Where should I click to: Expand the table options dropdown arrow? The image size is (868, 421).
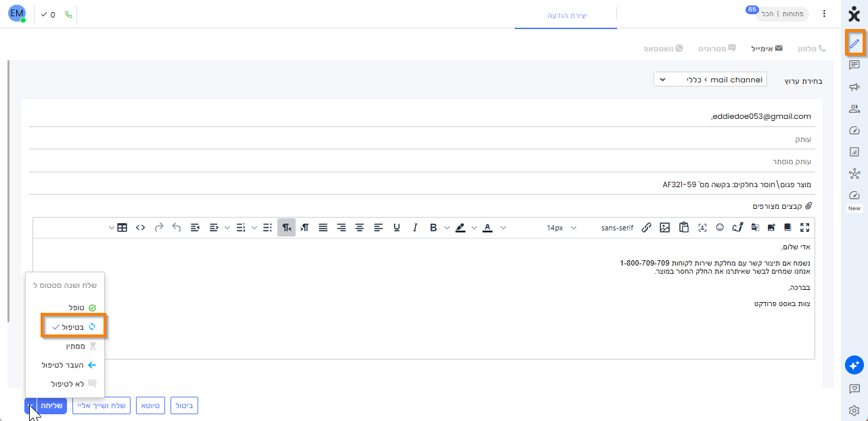[112, 228]
